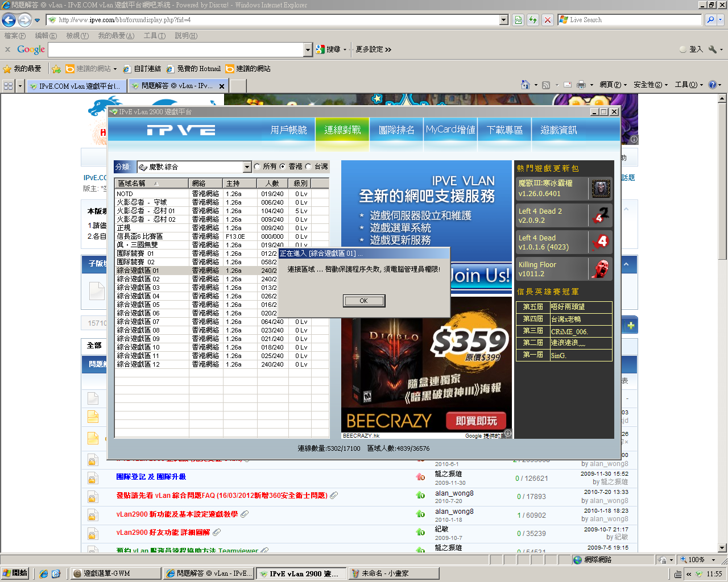
Task: Click the Compatibility View icon beside address bar
Action: click(518, 20)
